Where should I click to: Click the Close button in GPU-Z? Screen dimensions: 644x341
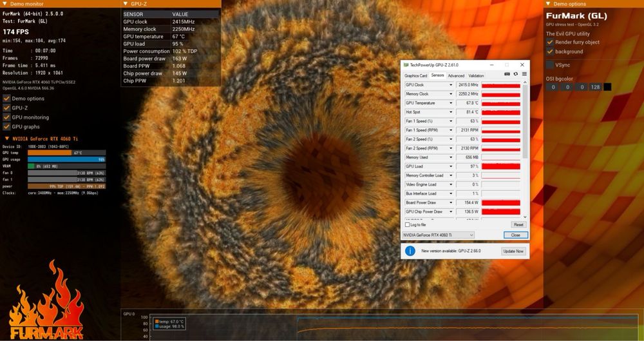(515, 235)
